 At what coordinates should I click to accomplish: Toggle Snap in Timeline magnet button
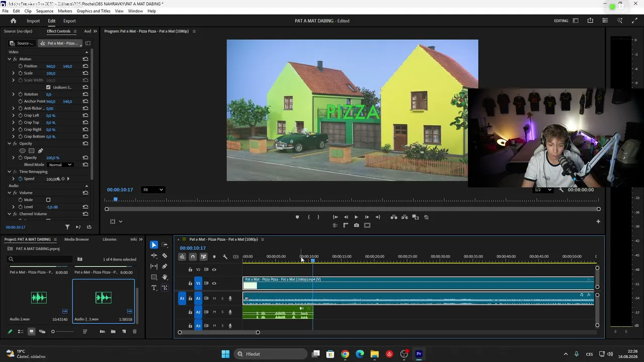pyautogui.click(x=193, y=257)
